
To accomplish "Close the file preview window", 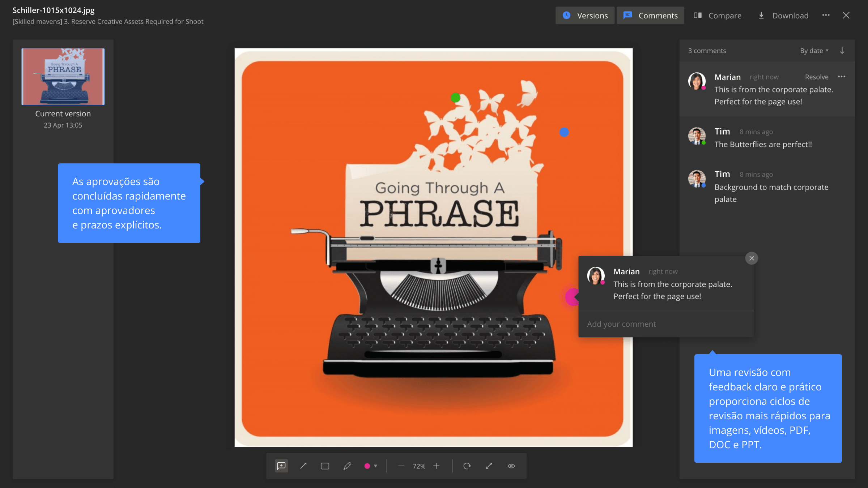I will [x=846, y=15].
